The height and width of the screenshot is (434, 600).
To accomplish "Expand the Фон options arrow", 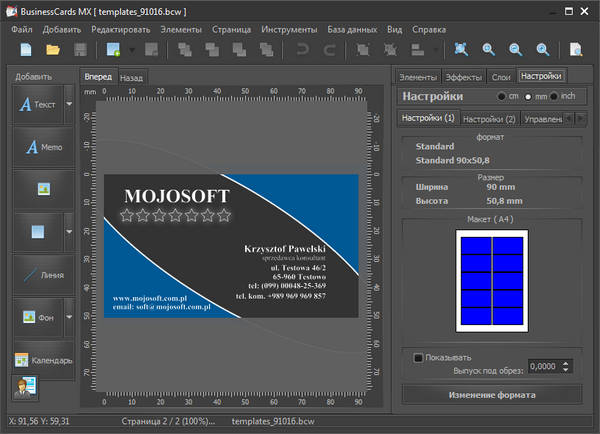I will [69, 317].
